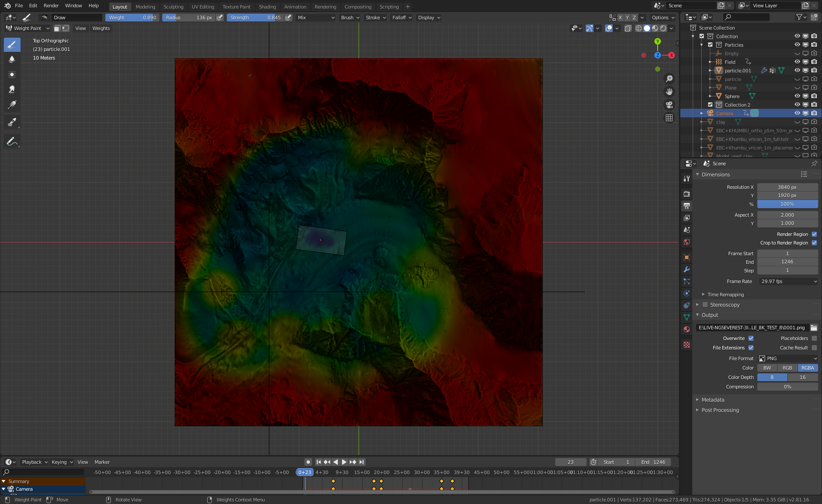Pin the Scene properties panel
Viewport: 822px width, 504px height.
(x=814, y=164)
